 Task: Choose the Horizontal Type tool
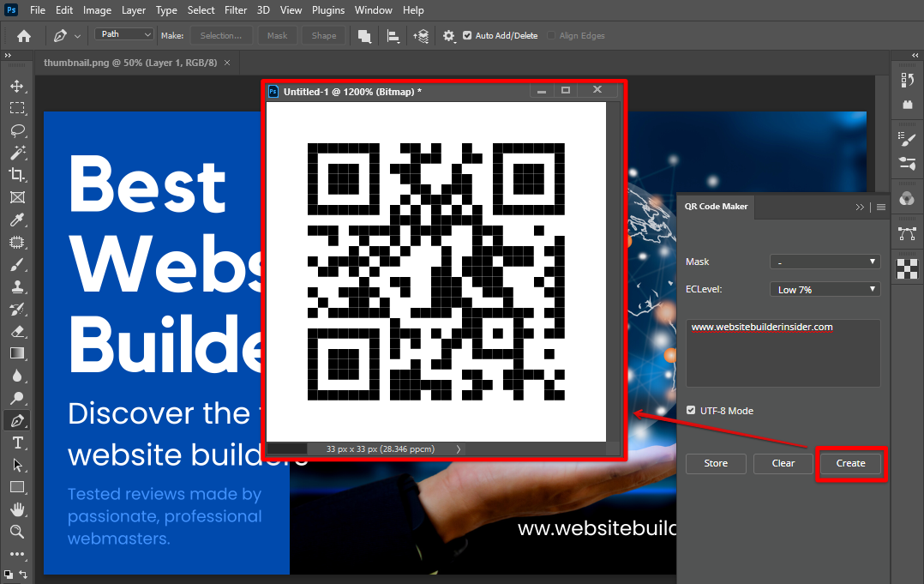tap(16, 443)
